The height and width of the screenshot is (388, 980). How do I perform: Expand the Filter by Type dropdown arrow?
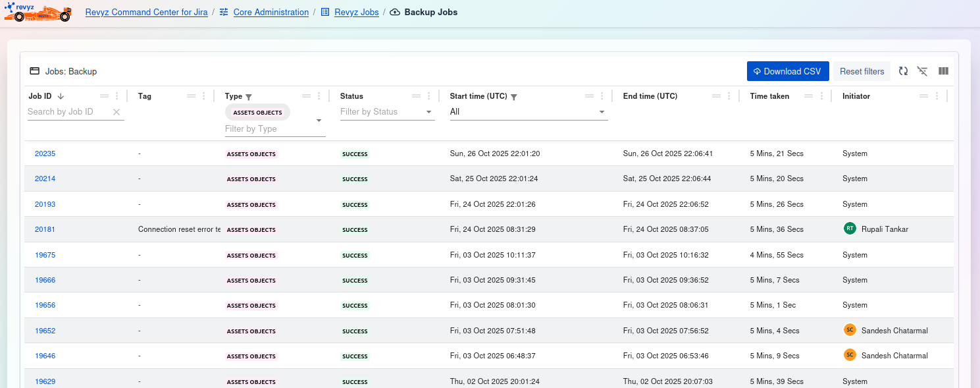click(319, 121)
